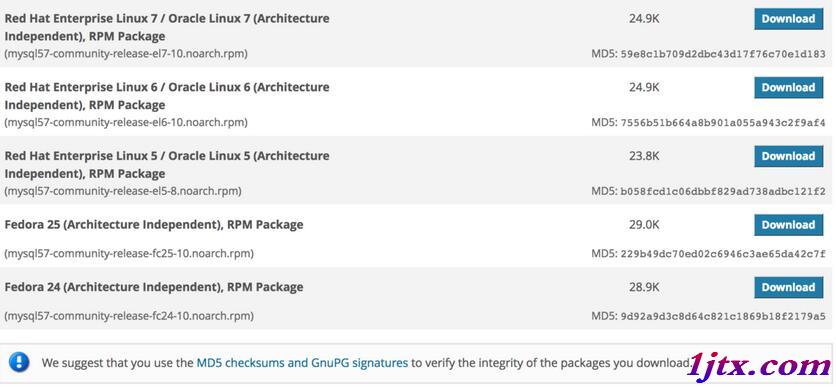
Task: Click the MD5 hash starting with 229b49dc
Action: click(x=723, y=254)
